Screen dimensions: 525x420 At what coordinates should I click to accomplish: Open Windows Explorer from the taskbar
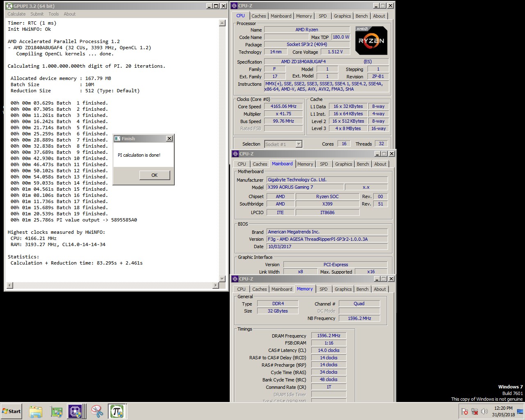coord(36,411)
